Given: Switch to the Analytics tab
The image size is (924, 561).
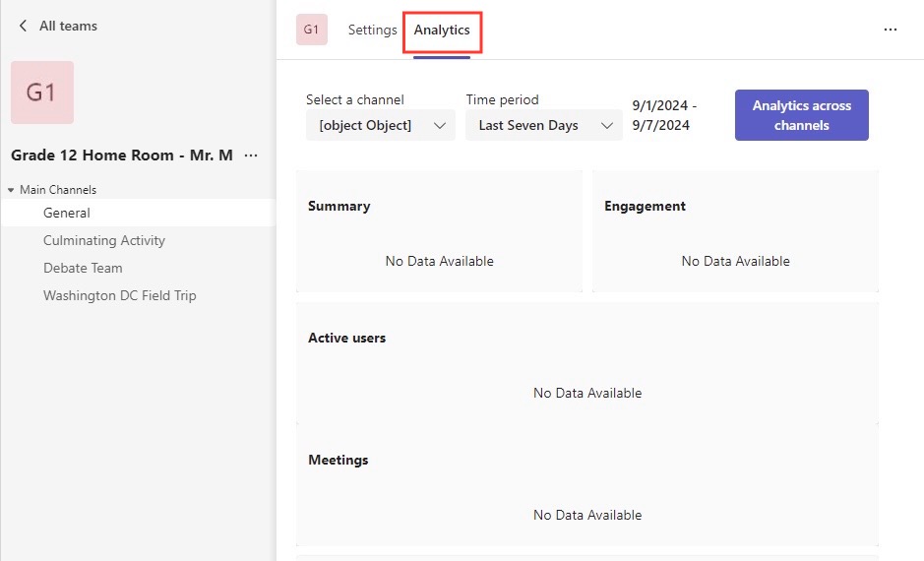Looking at the screenshot, I should [442, 31].
